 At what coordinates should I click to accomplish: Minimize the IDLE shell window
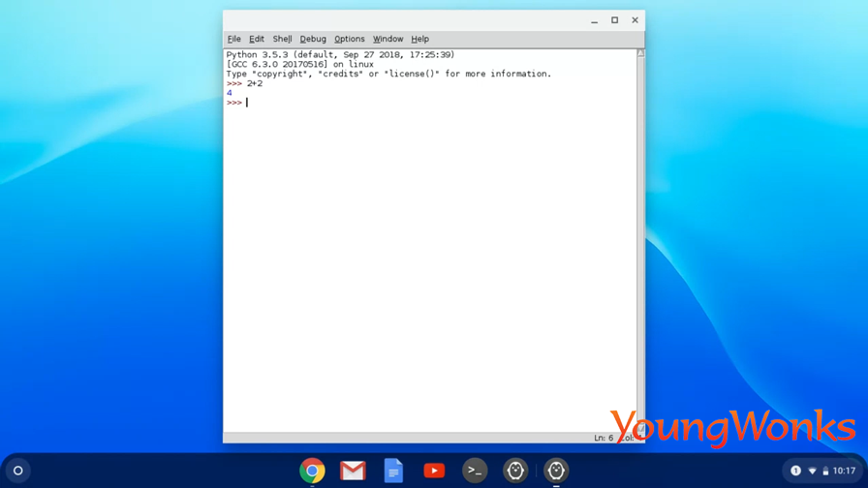[x=594, y=20]
